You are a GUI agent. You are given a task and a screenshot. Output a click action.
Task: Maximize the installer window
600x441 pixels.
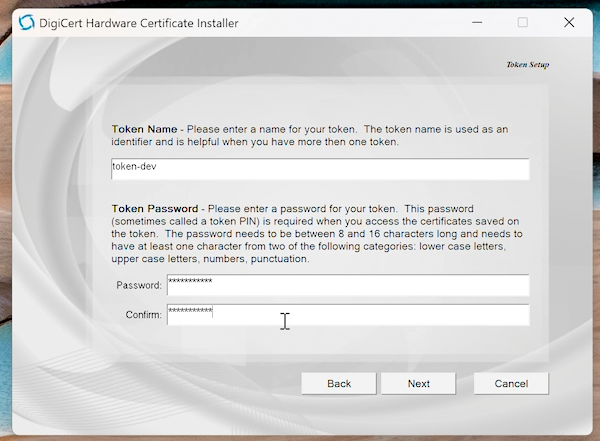tap(522, 22)
